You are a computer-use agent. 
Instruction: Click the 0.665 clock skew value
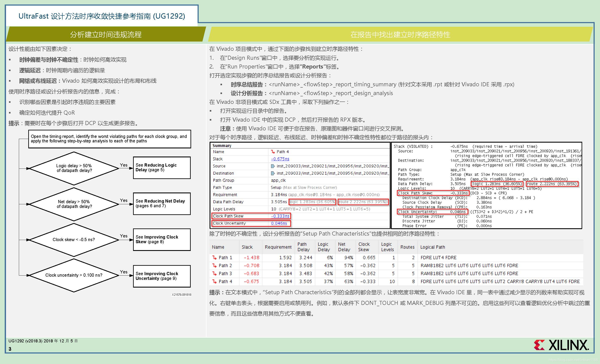click(369, 257)
